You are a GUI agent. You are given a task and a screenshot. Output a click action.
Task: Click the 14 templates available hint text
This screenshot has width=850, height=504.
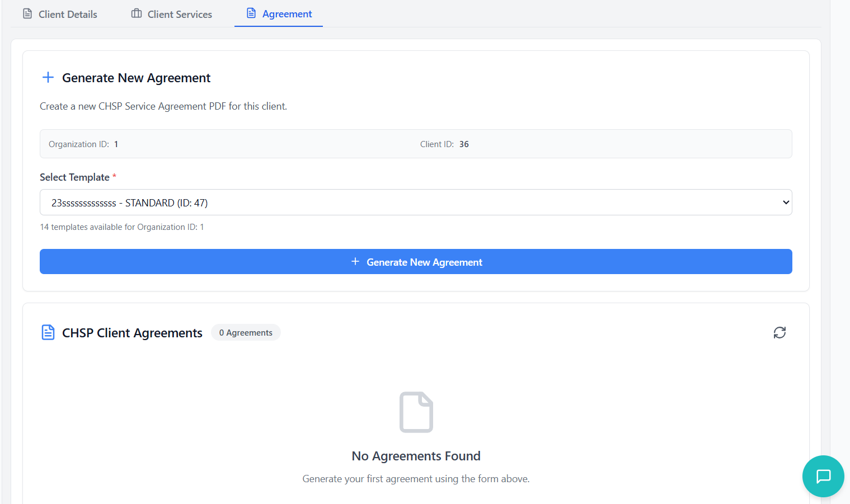tap(122, 227)
